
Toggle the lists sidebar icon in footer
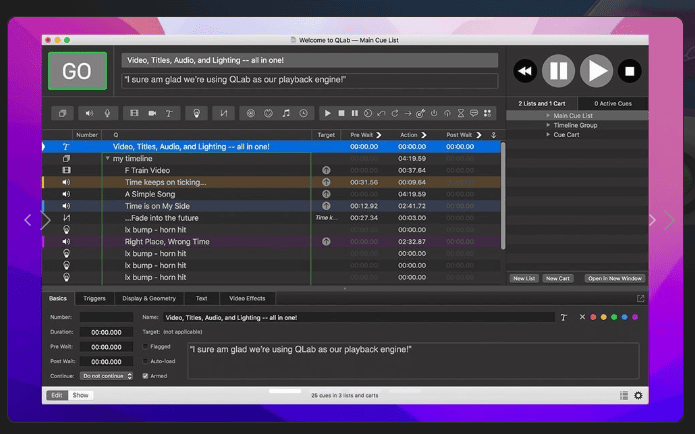click(x=624, y=395)
